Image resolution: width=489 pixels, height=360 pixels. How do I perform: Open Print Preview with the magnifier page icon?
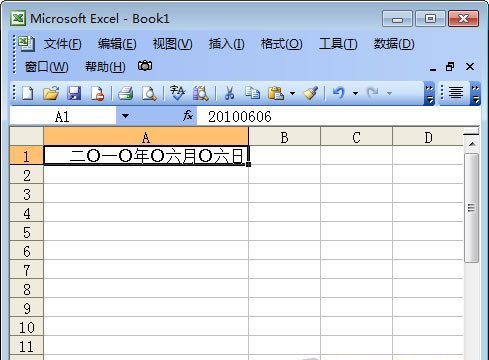tap(149, 93)
